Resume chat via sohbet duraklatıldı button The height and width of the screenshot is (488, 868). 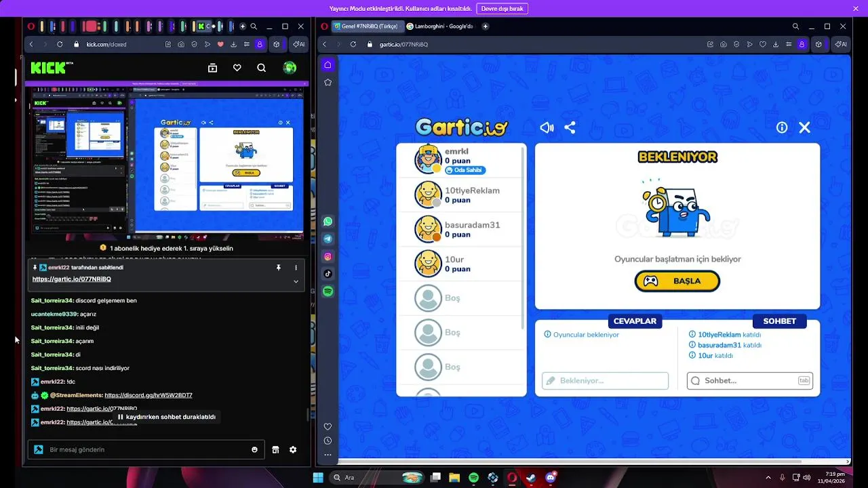166,417
